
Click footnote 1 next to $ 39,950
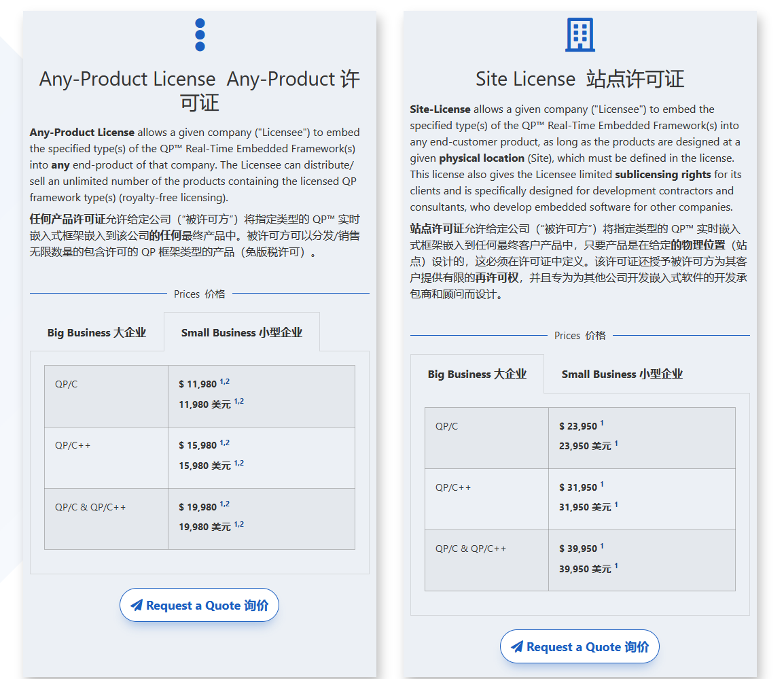pos(602,546)
